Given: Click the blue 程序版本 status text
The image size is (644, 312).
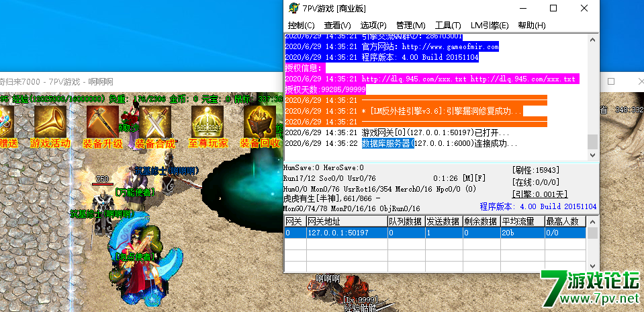Looking at the screenshot, I should point(538,206).
